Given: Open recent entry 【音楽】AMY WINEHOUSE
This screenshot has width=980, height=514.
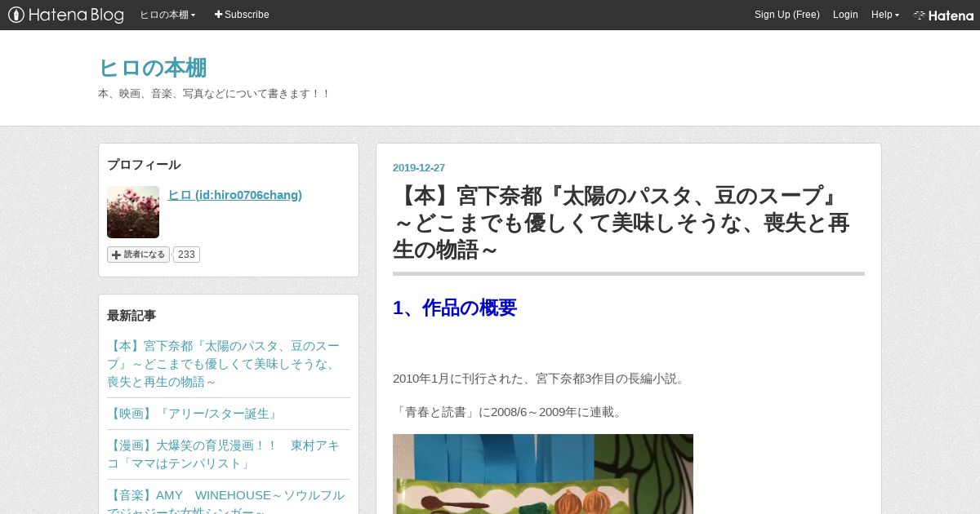Looking at the screenshot, I should pyautogui.click(x=226, y=501).
